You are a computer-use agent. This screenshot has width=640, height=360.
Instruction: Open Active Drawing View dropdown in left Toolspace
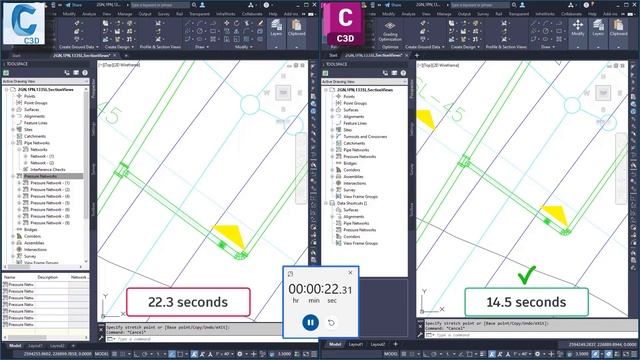(45, 81)
